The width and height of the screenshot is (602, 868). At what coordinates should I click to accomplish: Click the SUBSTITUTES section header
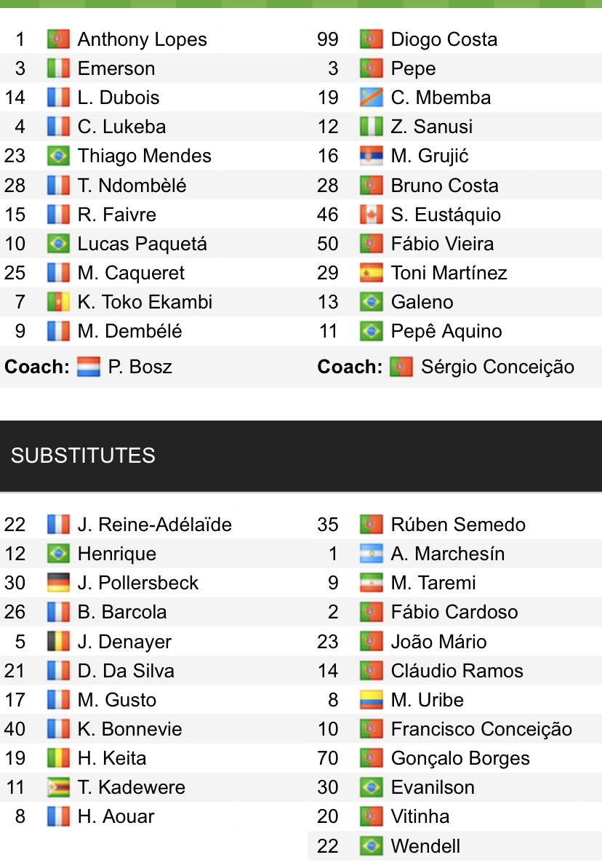(x=83, y=455)
